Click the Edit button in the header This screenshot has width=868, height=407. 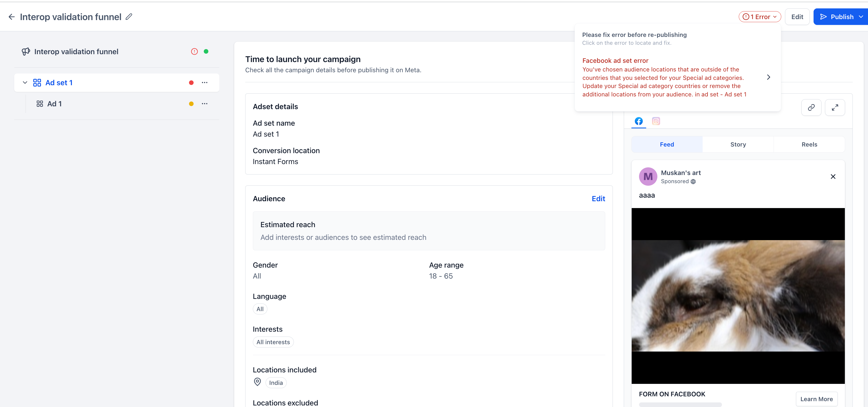point(797,17)
